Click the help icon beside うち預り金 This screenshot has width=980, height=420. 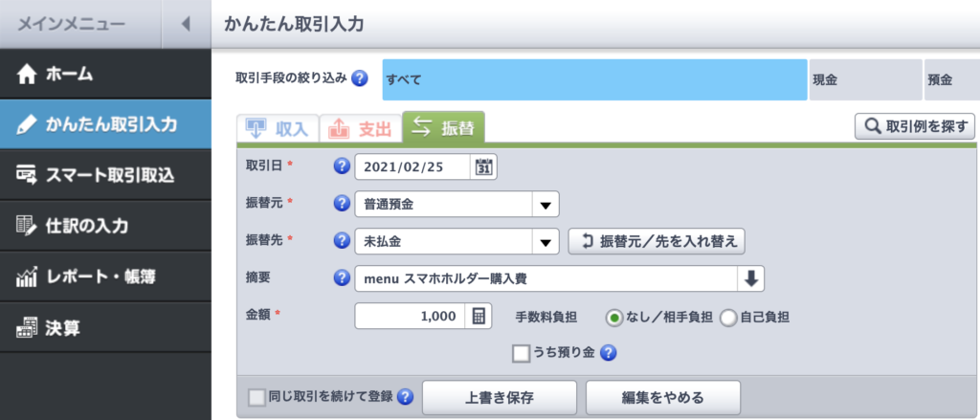coord(609,354)
